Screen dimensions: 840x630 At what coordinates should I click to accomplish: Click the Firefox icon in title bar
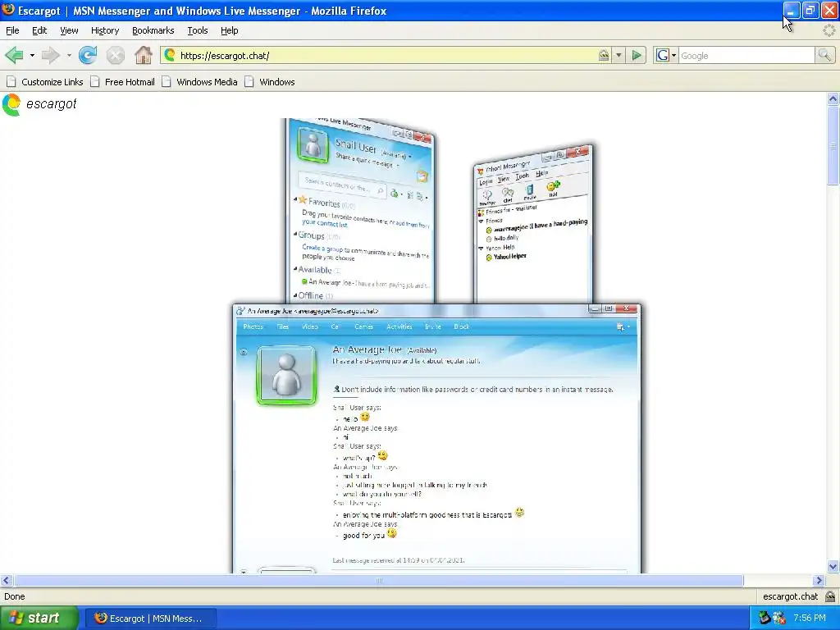8,10
